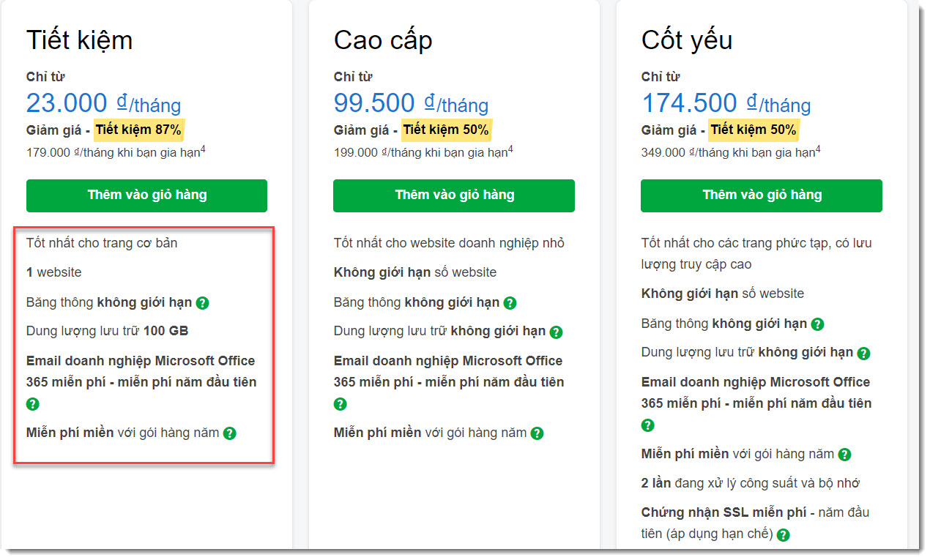This screenshot has height=560, width=930.
Task: Open currency link next to 23.000 price
Action: 122,102
